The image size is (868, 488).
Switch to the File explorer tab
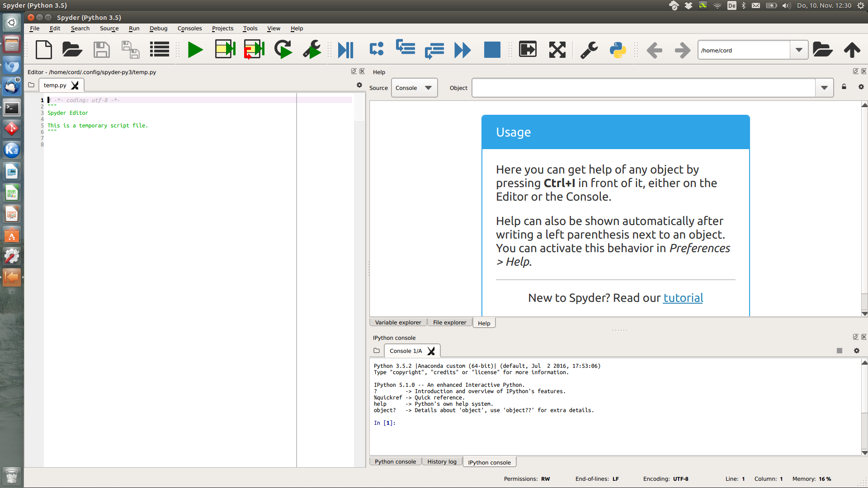click(x=449, y=323)
